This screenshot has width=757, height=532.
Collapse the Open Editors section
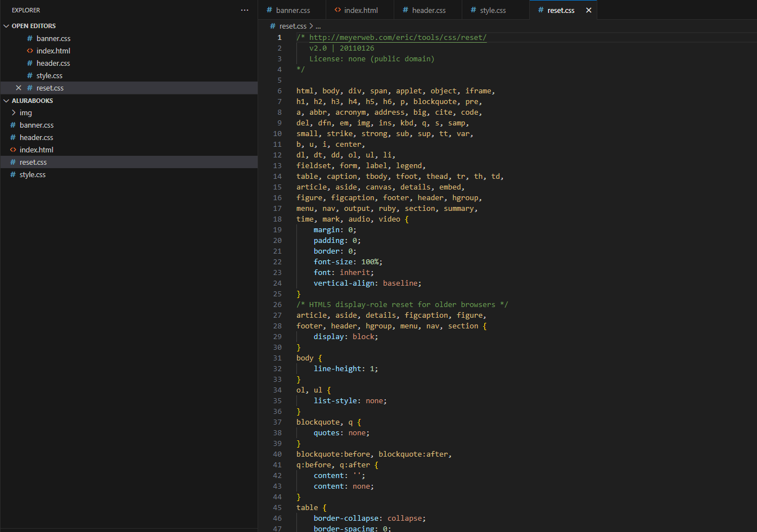[x=6, y=26]
